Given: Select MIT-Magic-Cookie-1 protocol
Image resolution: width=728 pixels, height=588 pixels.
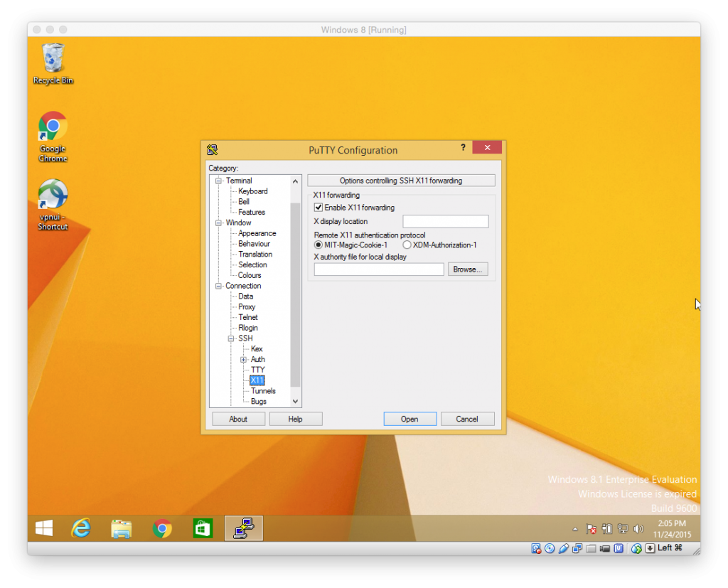Looking at the screenshot, I should pyautogui.click(x=318, y=245).
